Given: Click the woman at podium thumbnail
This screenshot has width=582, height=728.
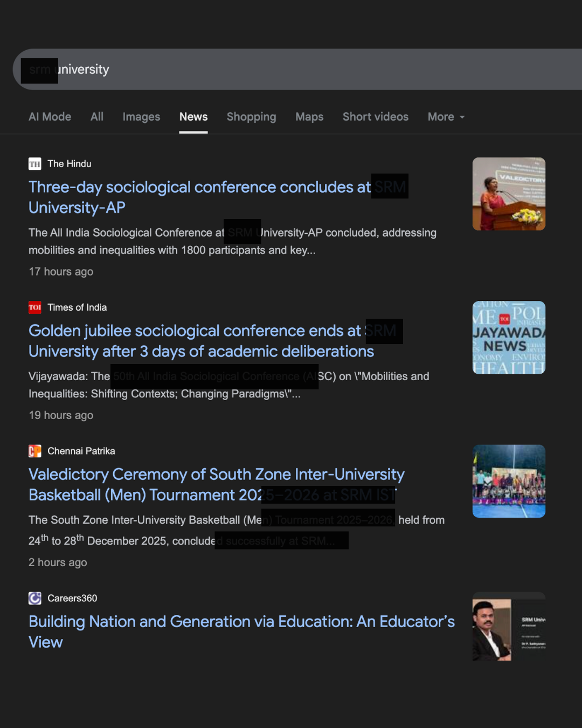Looking at the screenshot, I should (x=509, y=194).
